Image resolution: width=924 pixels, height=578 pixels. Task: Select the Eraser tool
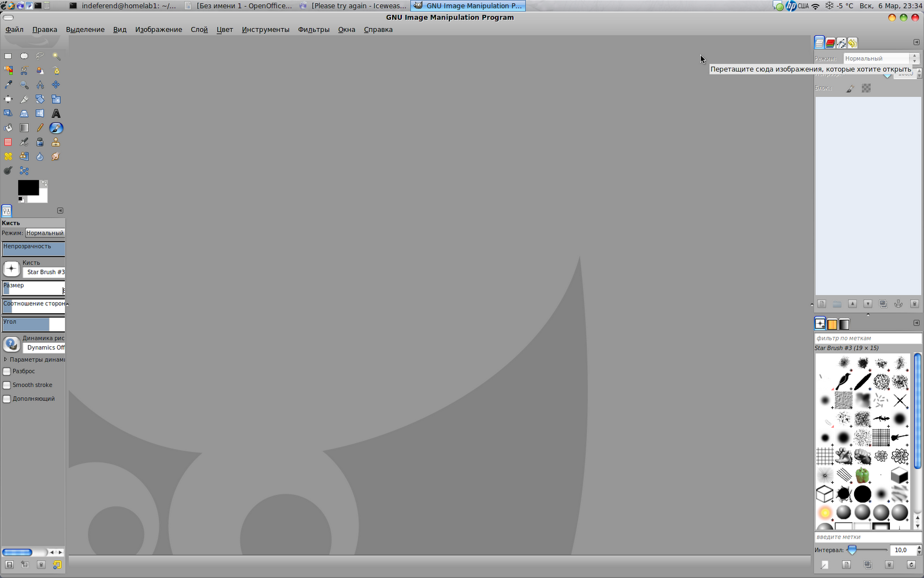point(8,142)
